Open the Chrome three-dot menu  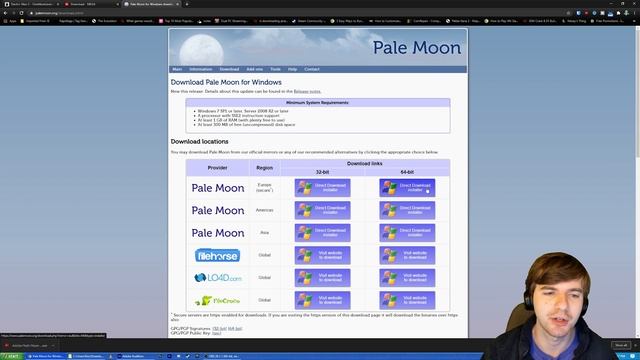click(635, 13)
